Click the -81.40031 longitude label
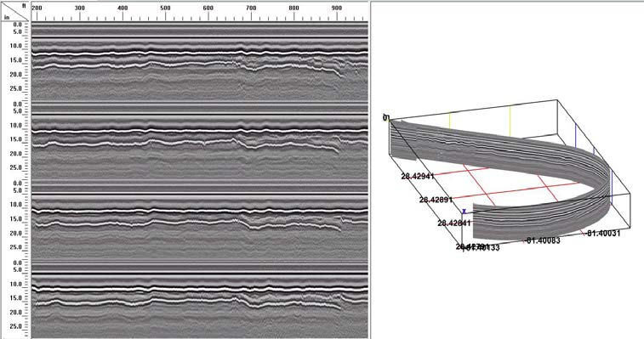 (x=602, y=233)
